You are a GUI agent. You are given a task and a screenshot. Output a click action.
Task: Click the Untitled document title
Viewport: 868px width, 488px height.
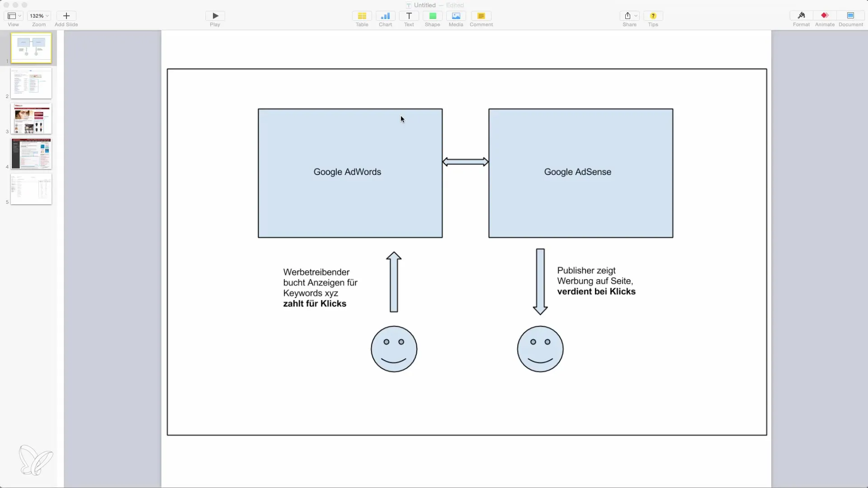coord(425,5)
